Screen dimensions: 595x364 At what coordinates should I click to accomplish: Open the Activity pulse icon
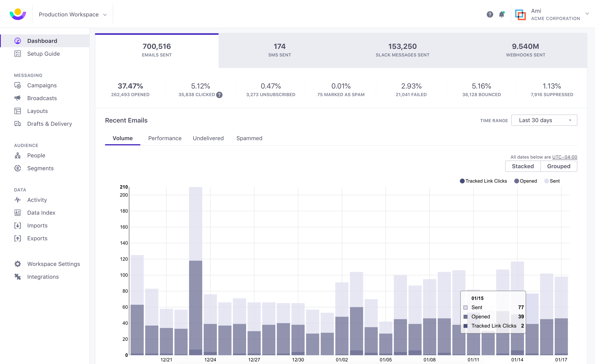click(18, 200)
